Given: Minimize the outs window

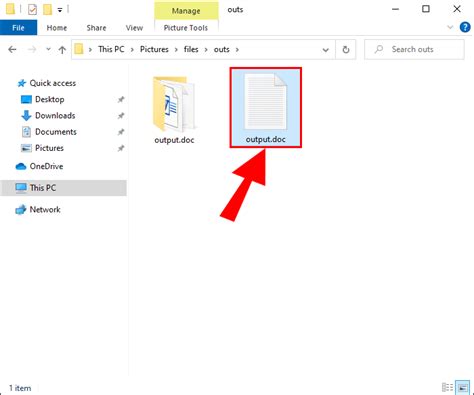Looking at the screenshot, I should tap(395, 9).
